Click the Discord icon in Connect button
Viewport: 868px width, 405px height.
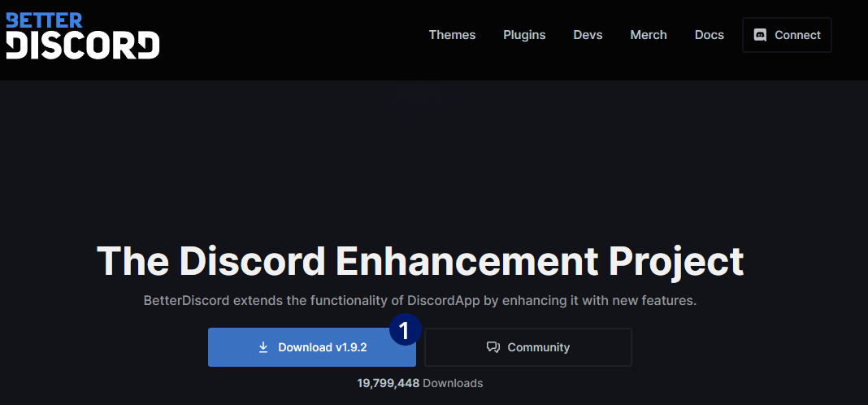click(760, 35)
